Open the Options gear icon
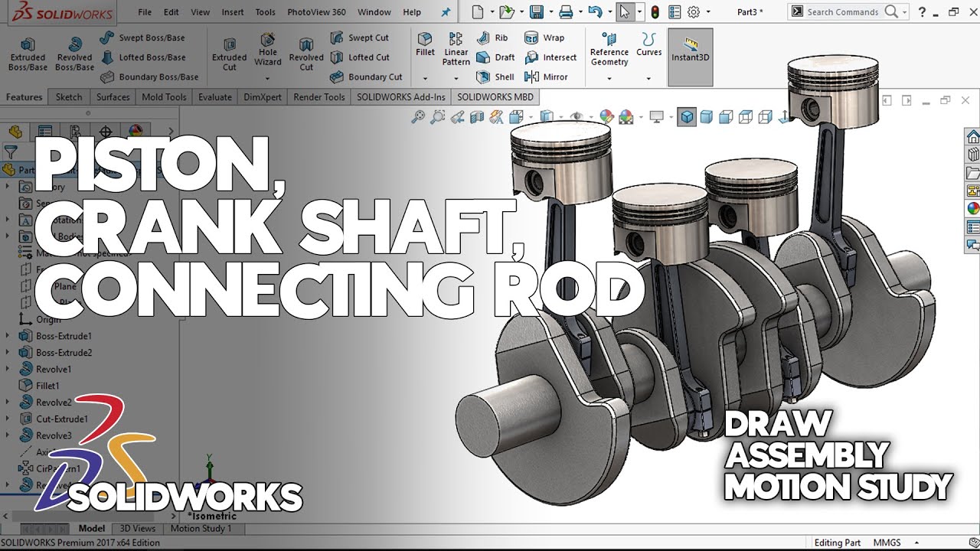Viewport: 980px width, 551px height. click(x=694, y=12)
